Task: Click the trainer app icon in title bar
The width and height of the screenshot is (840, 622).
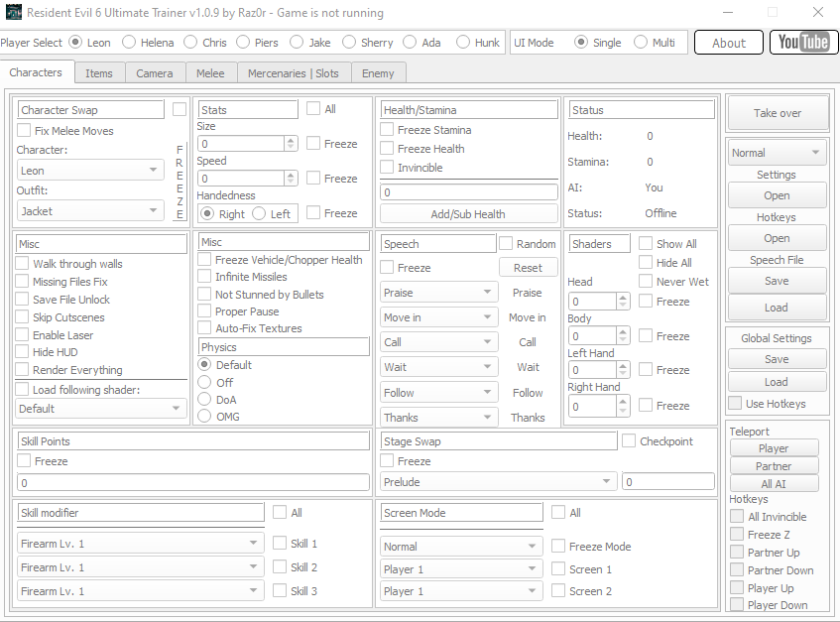Action: coord(14,12)
